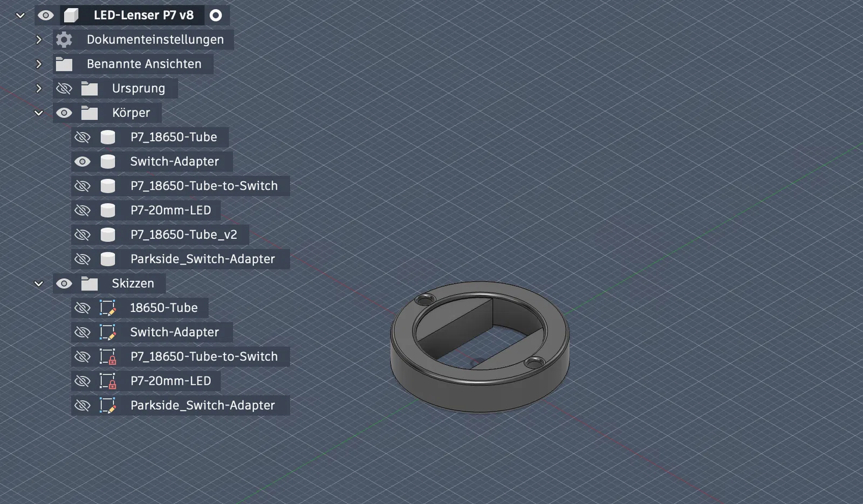This screenshot has height=504, width=863.
Task: Activate the radio button next to LED-Lenser P7 v8
Action: tap(216, 15)
